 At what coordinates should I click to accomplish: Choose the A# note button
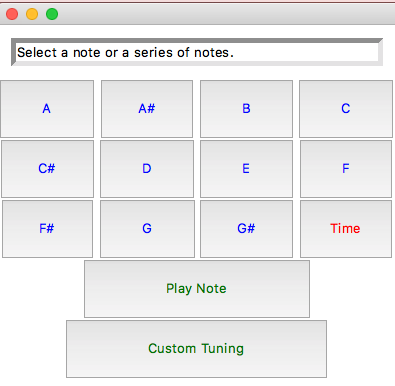[x=147, y=109]
